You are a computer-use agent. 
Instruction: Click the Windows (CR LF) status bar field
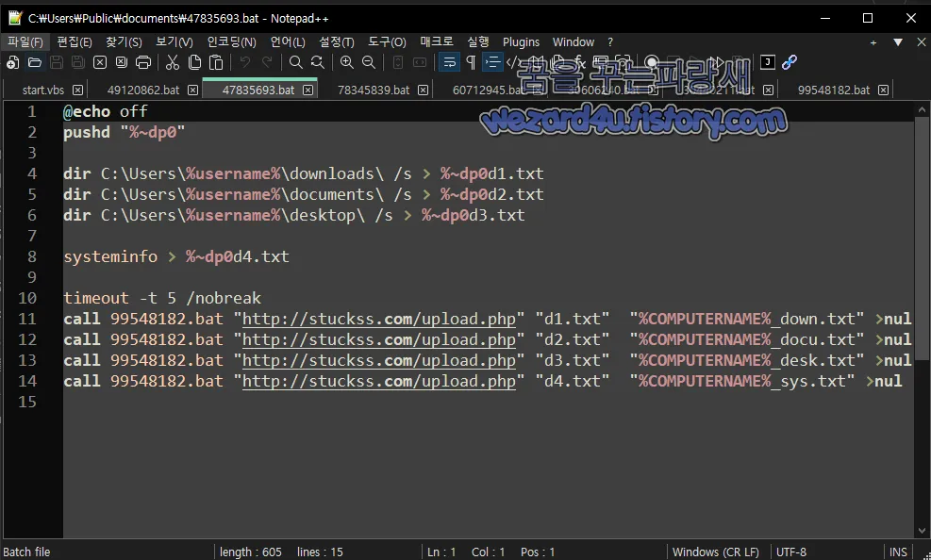[716, 552]
